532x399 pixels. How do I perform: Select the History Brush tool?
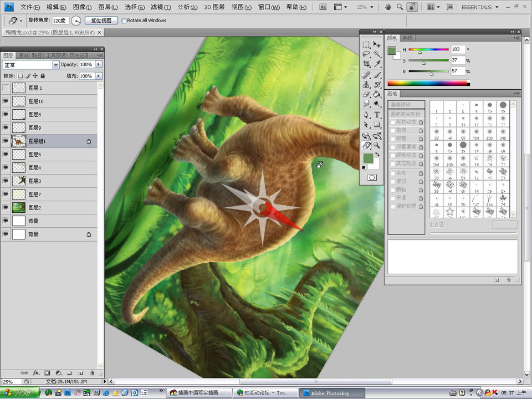377,84
